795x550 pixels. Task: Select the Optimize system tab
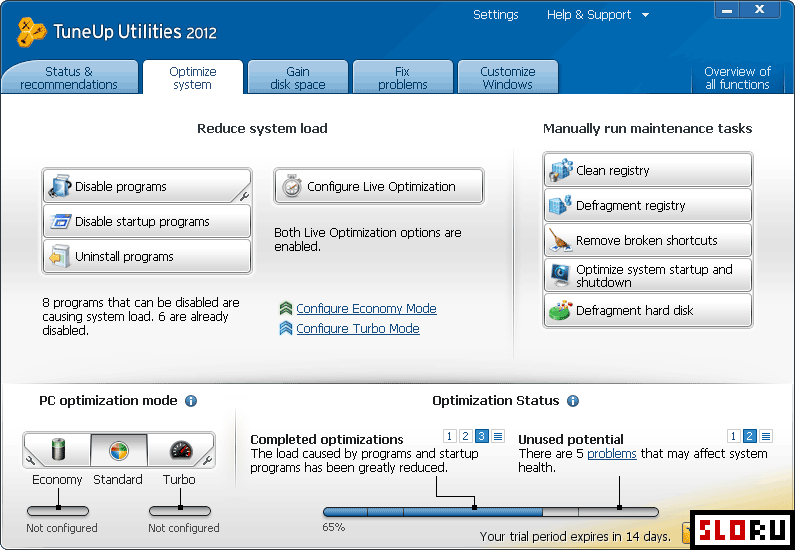pyautogui.click(x=193, y=78)
